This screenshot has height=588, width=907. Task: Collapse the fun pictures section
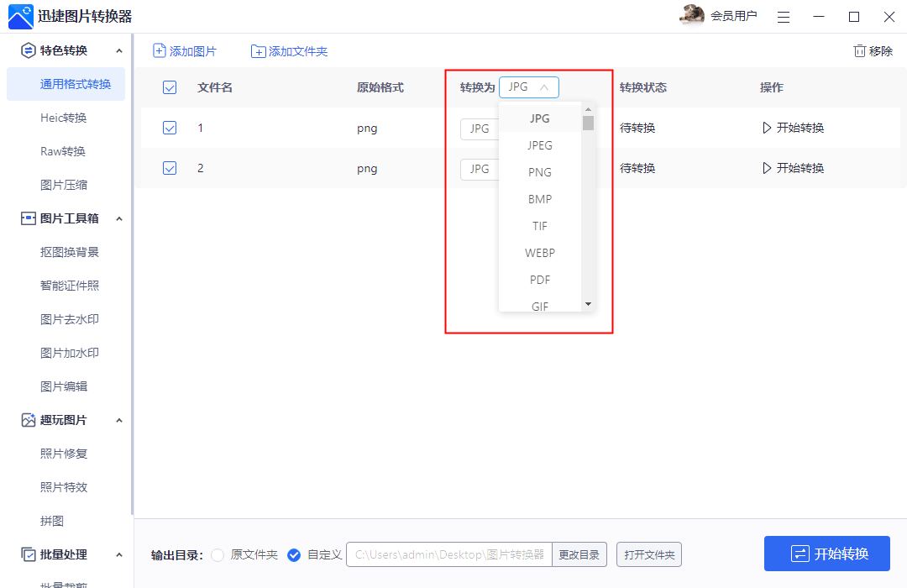pyautogui.click(x=119, y=421)
